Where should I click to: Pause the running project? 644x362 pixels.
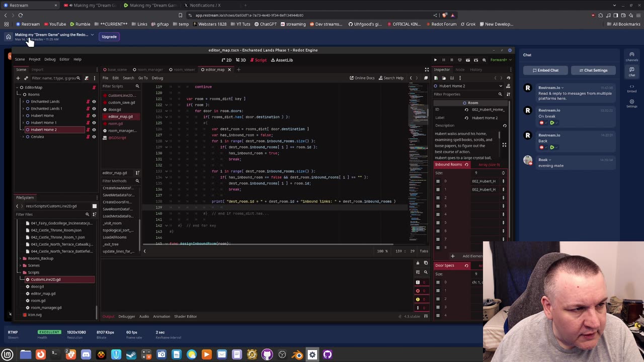[443, 60]
